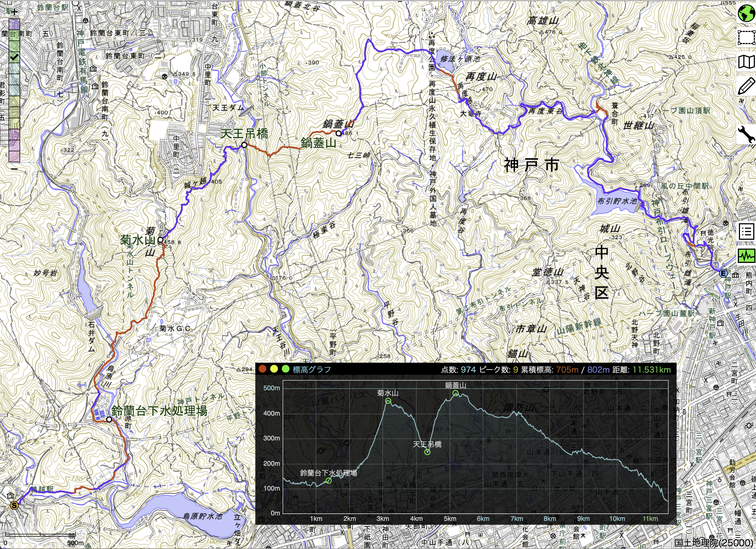Click the 5km axis label on graph

tap(450, 518)
